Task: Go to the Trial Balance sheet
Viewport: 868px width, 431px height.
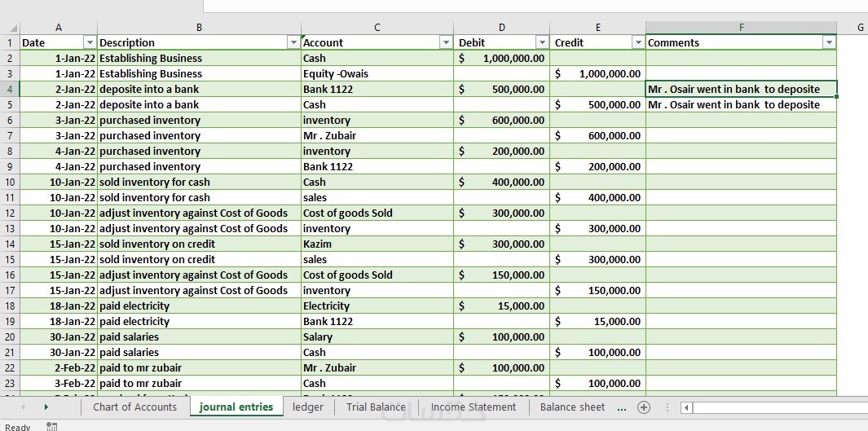Action: pyautogui.click(x=376, y=407)
